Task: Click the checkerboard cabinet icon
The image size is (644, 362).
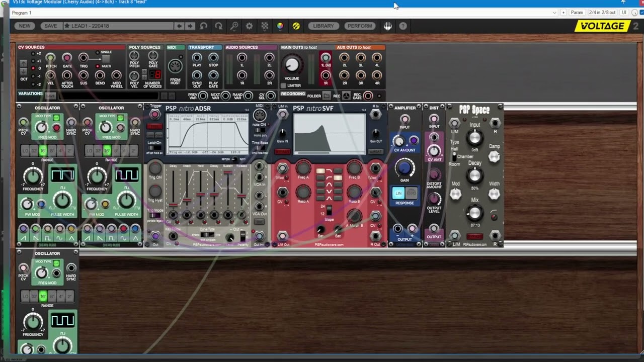Action: pyautogui.click(x=265, y=26)
